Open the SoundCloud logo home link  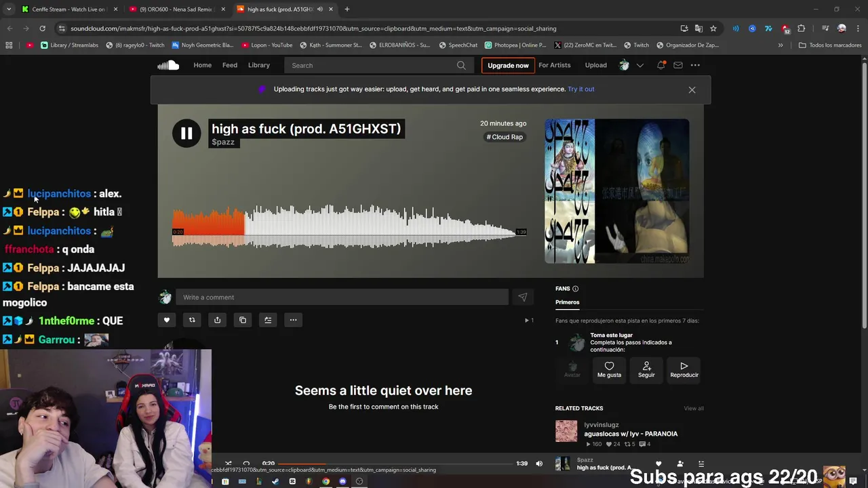168,65
